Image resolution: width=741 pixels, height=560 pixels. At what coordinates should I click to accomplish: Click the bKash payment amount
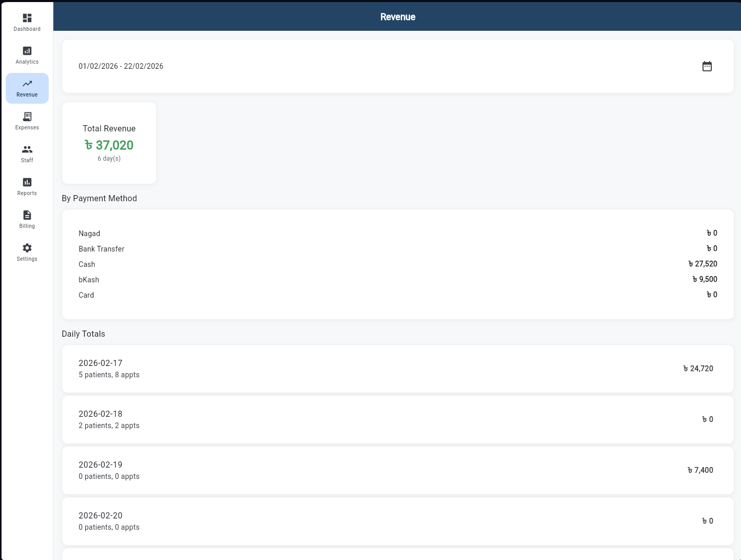(704, 279)
